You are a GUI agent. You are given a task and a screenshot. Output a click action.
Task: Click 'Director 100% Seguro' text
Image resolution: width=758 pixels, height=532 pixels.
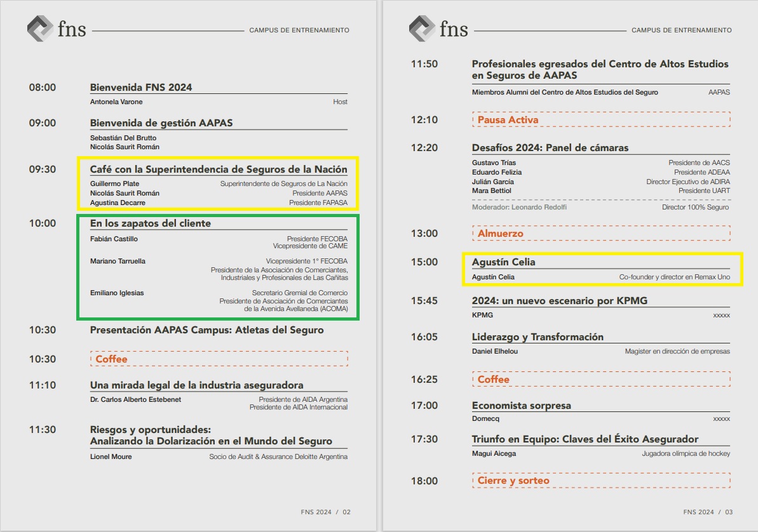point(695,208)
